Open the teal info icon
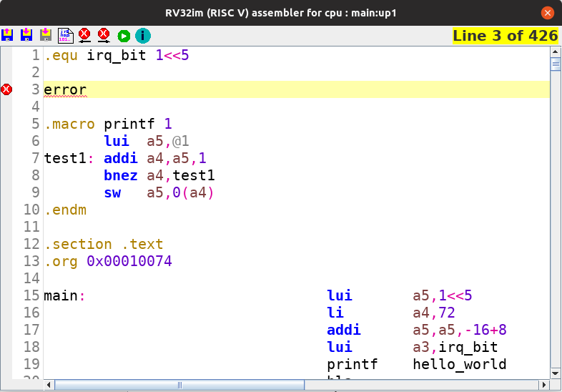The width and height of the screenshot is (562, 392). pos(143,36)
